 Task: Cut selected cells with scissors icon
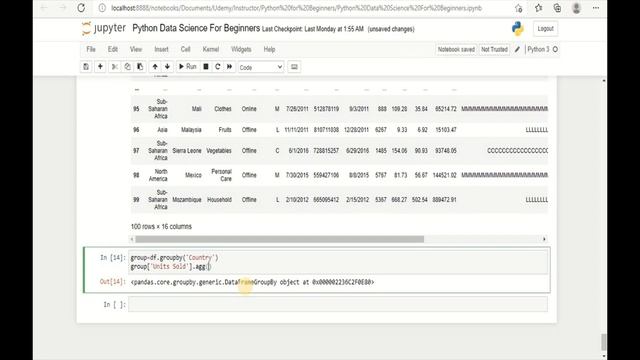pyautogui.click(x=115, y=67)
